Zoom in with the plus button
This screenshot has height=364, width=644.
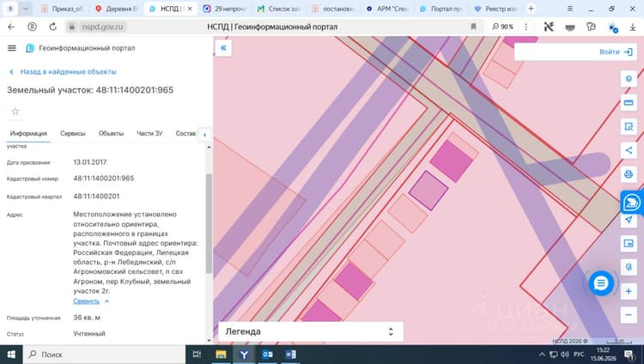click(629, 291)
